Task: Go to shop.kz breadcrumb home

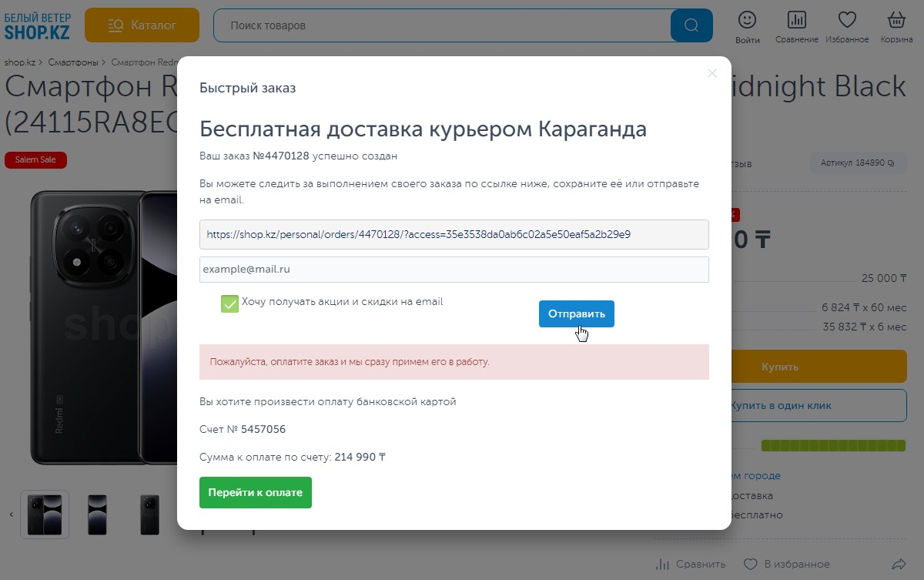Action: coord(20,62)
